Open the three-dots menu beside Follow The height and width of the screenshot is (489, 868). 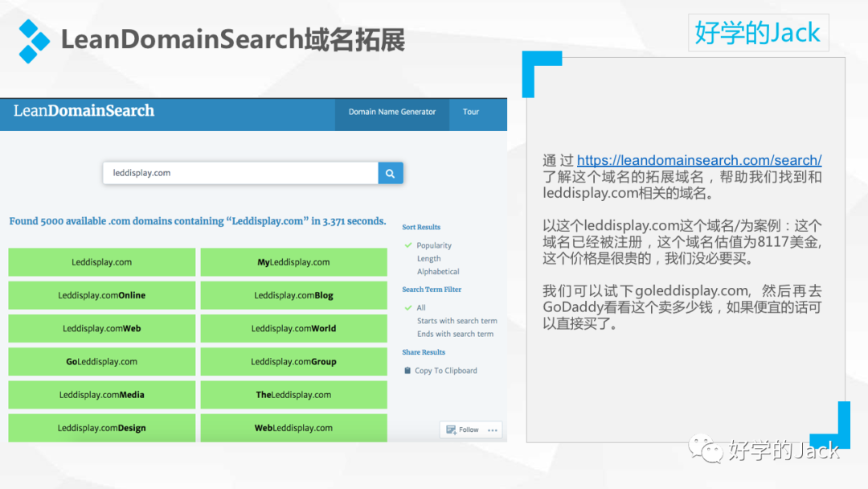click(492, 429)
